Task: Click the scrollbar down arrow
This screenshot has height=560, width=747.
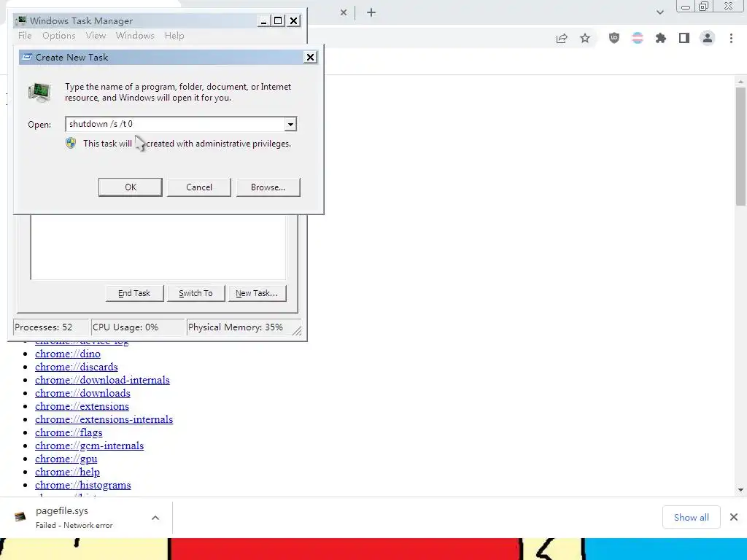Action: coord(740,490)
